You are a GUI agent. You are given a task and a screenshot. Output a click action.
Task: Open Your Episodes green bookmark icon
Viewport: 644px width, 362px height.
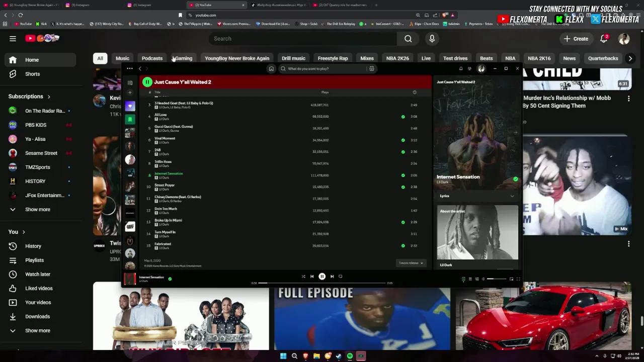click(130, 120)
